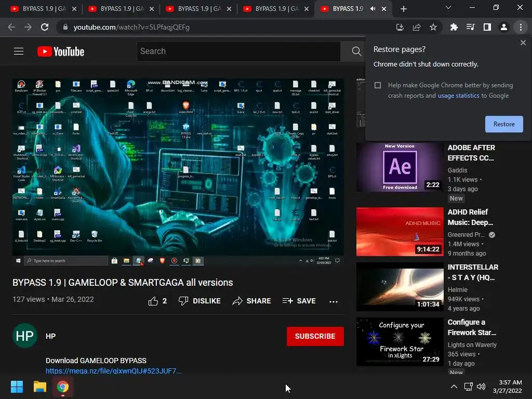Toggle Chrome side panel icon
This screenshot has height=399, width=532.
coord(487,27)
